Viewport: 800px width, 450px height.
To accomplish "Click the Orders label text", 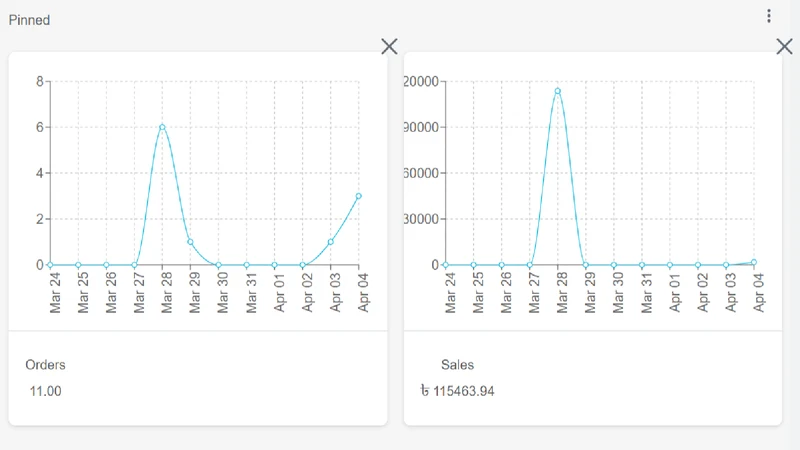I will coord(45,365).
